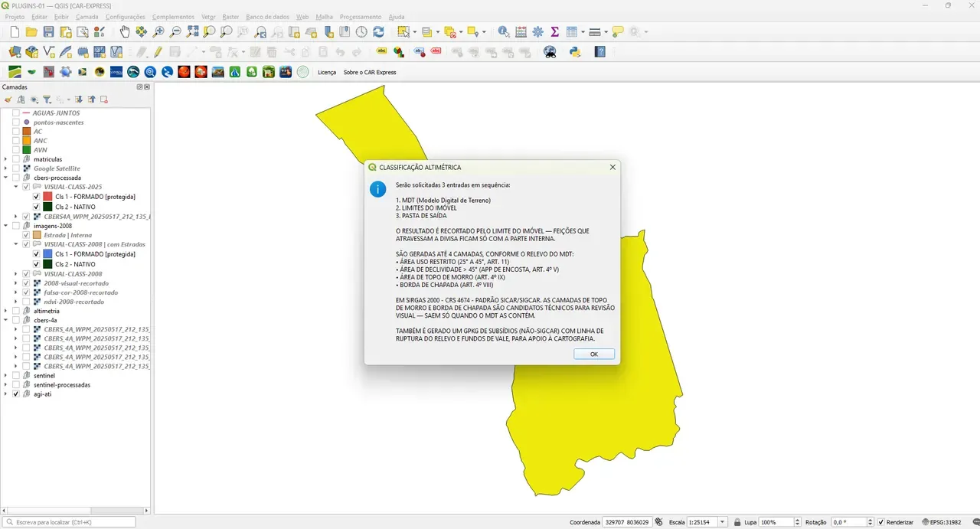This screenshot has width=980, height=529.
Task: Show the Google Satellite layer
Action: pos(15,168)
